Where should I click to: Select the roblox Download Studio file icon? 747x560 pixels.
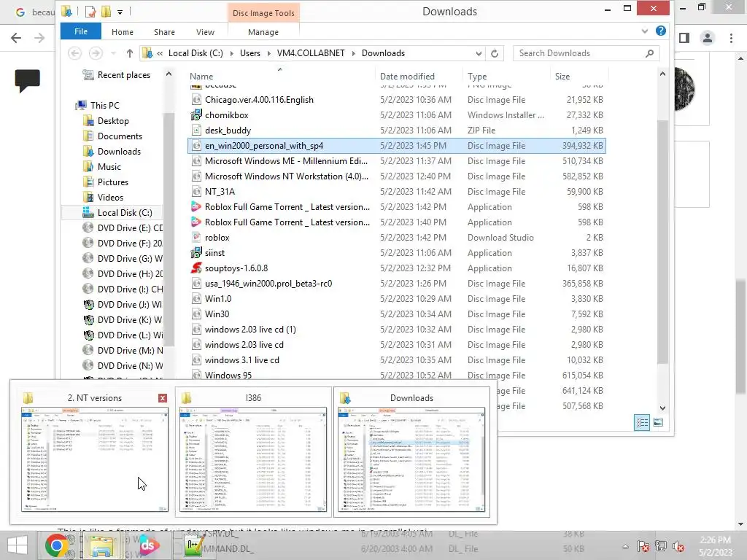click(196, 237)
